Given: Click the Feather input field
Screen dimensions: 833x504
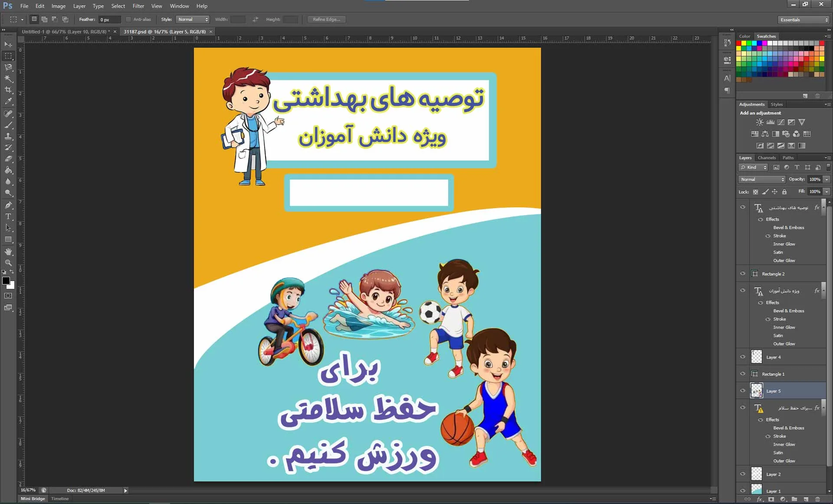Looking at the screenshot, I should coord(110,20).
